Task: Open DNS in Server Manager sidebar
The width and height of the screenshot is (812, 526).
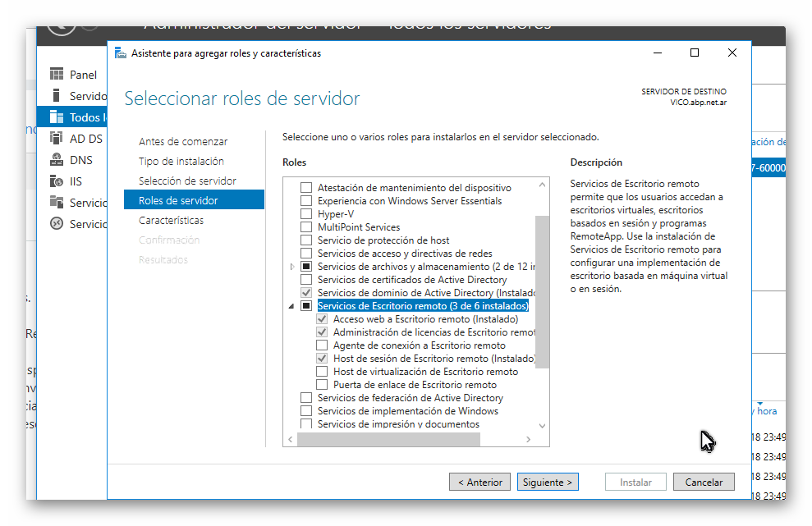Action: (x=80, y=160)
